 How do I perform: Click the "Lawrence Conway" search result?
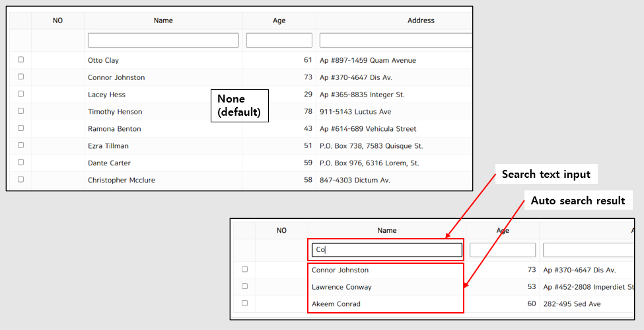(341, 287)
